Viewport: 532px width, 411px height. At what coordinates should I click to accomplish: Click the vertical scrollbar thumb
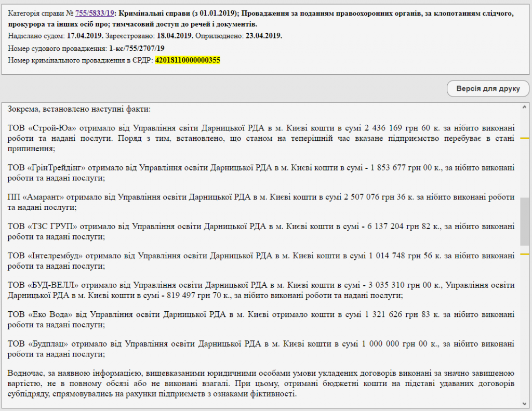pyautogui.click(x=524, y=221)
